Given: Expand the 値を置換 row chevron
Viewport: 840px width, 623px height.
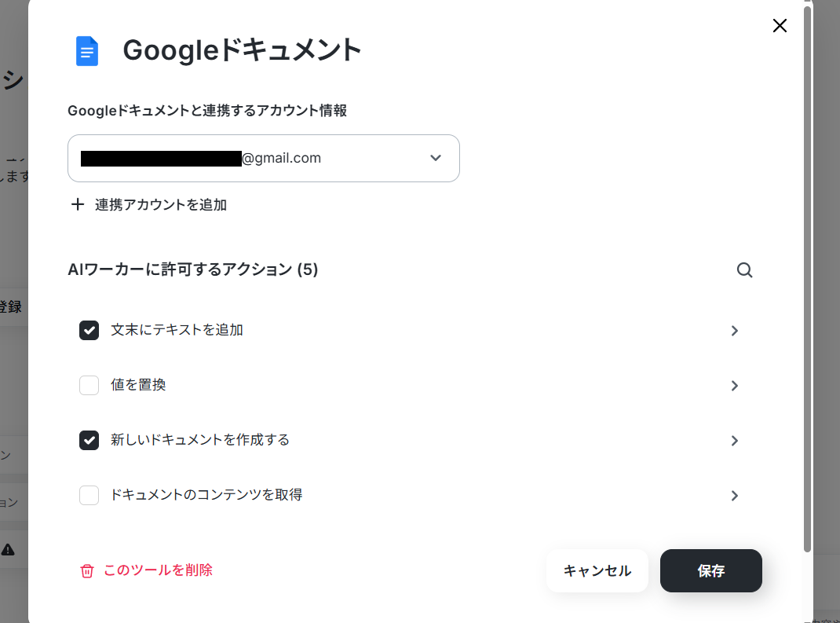Looking at the screenshot, I should 735,386.
